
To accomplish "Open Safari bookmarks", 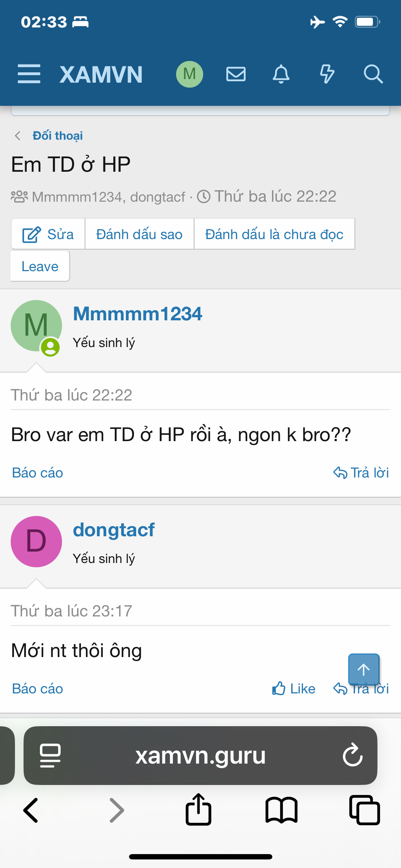I will [x=281, y=810].
